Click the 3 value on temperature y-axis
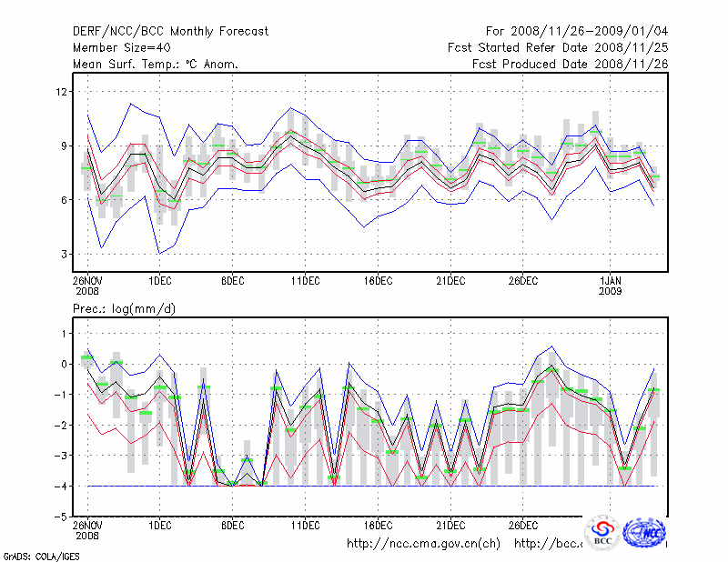Viewport: 728px width, 562px height. [x=64, y=254]
